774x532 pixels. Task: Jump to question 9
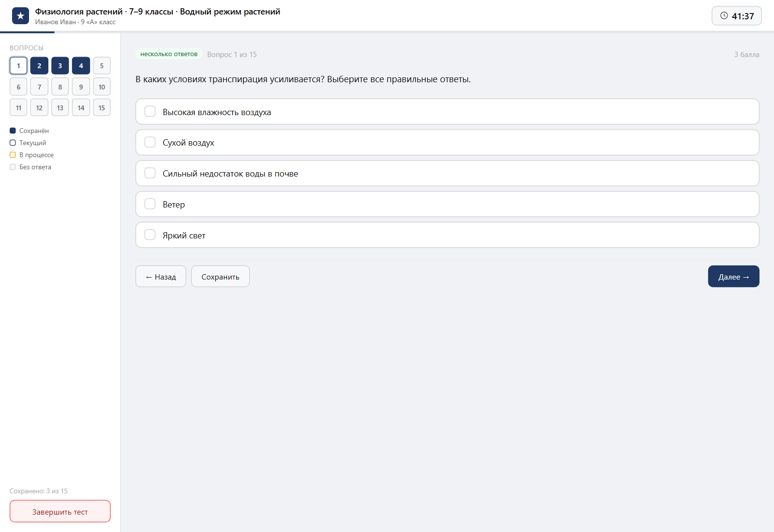[81, 87]
